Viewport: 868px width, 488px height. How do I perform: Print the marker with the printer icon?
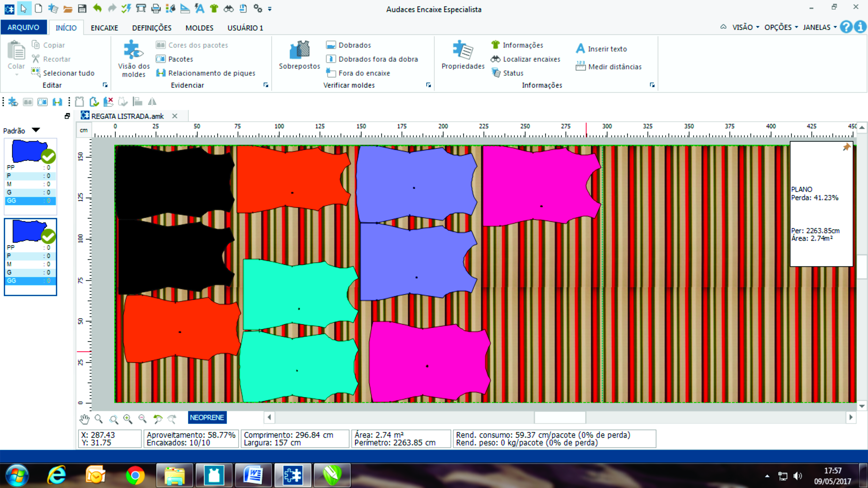pyautogui.click(x=156, y=9)
